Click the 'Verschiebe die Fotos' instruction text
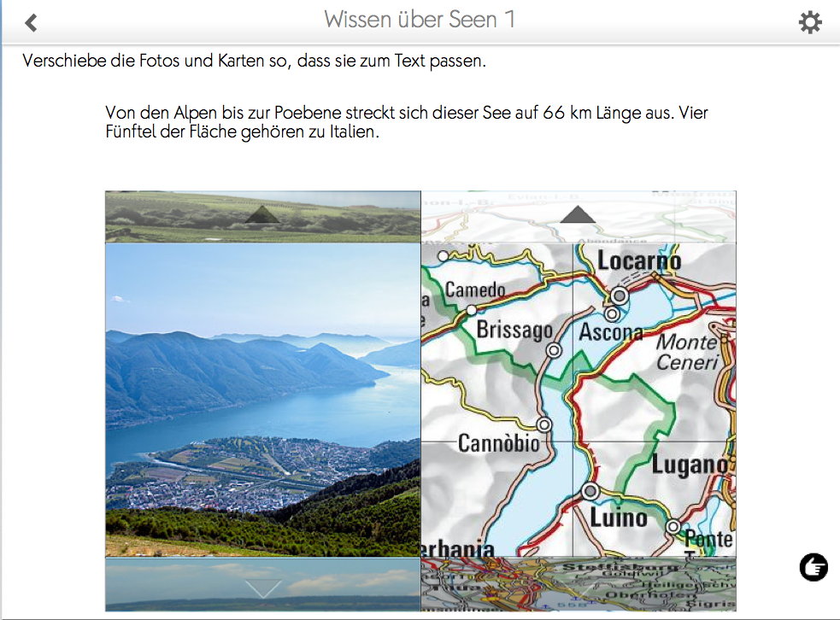Image resolution: width=840 pixels, height=620 pixels. 254,61
